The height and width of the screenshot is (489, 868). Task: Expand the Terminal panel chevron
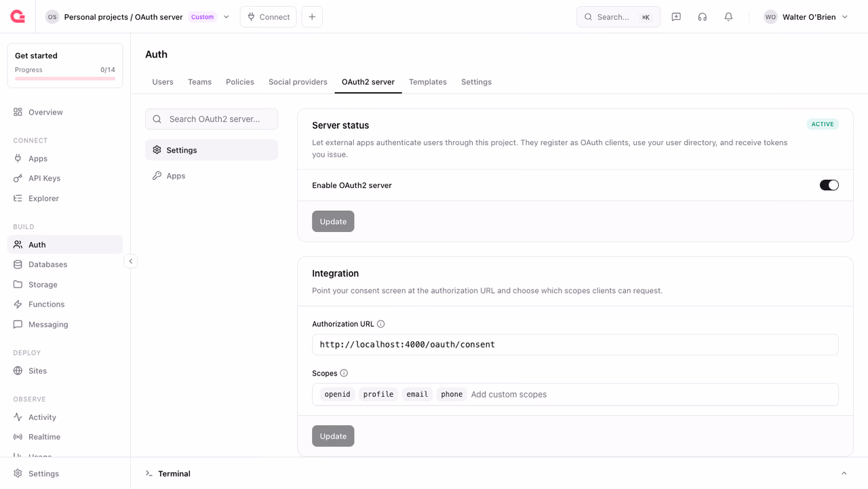[x=844, y=473]
